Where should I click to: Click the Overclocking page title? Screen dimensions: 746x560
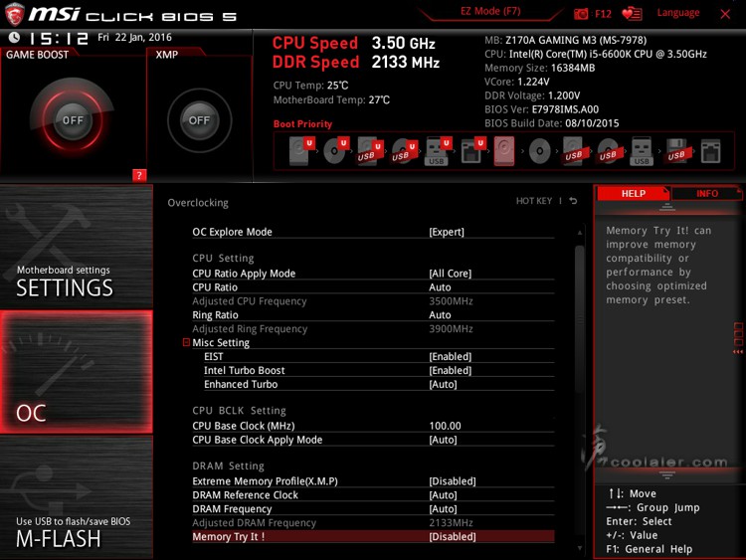coord(198,203)
